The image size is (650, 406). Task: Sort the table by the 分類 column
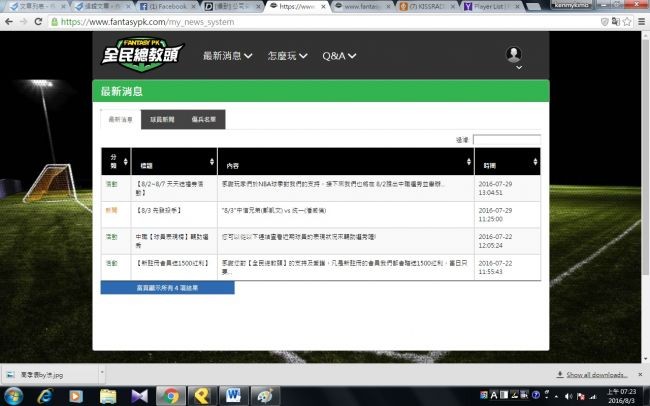point(116,161)
